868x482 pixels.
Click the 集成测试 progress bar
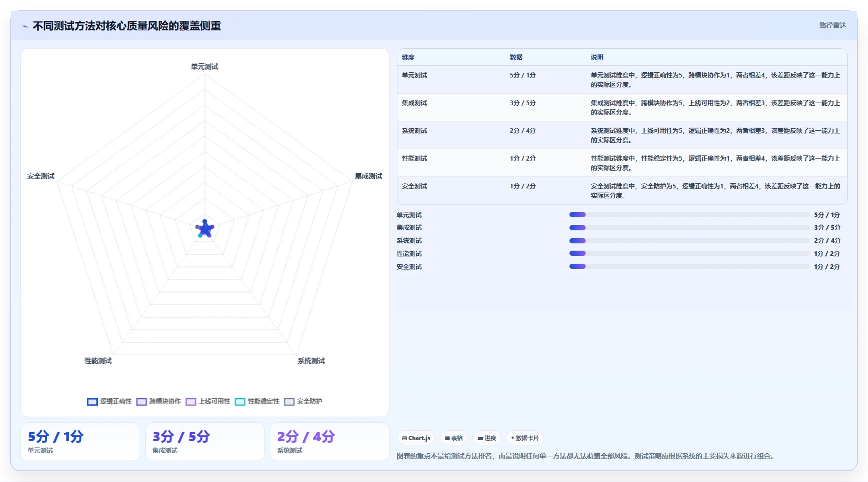pos(689,228)
